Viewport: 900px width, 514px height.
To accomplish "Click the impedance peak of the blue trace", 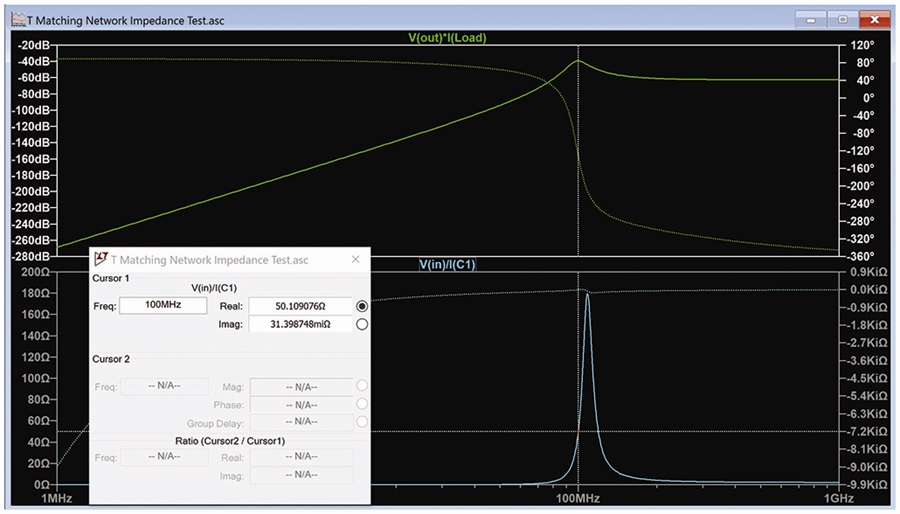I will [x=587, y=295].
